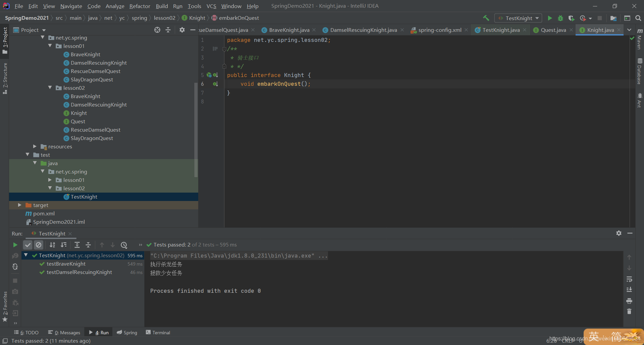Expand all test results
Screen dimensions: 644x345
(x=77, y=245)
